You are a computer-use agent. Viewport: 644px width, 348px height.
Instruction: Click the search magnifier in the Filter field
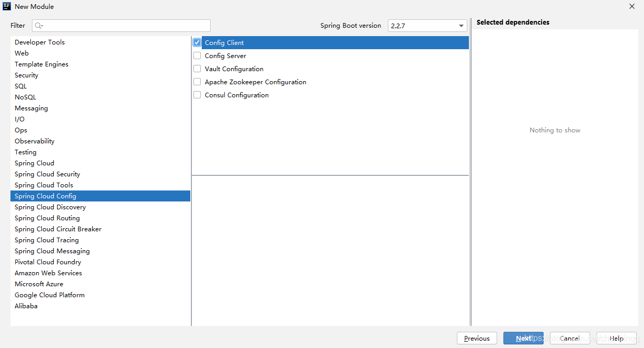tap(39, 26)
